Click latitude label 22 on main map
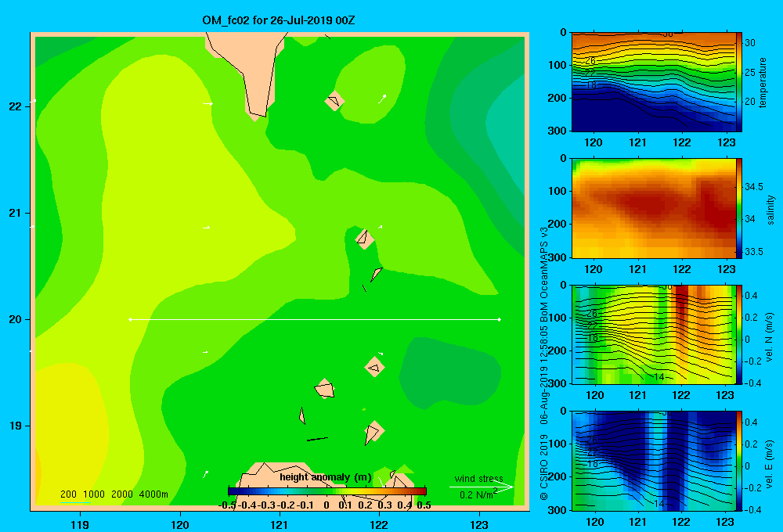Screen dimensions: 783x532 click(x=15, y=106)
